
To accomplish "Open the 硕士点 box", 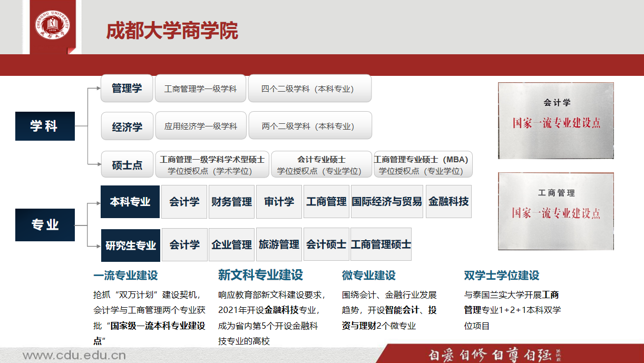I will pyautogui.click(x=127, y=165).
